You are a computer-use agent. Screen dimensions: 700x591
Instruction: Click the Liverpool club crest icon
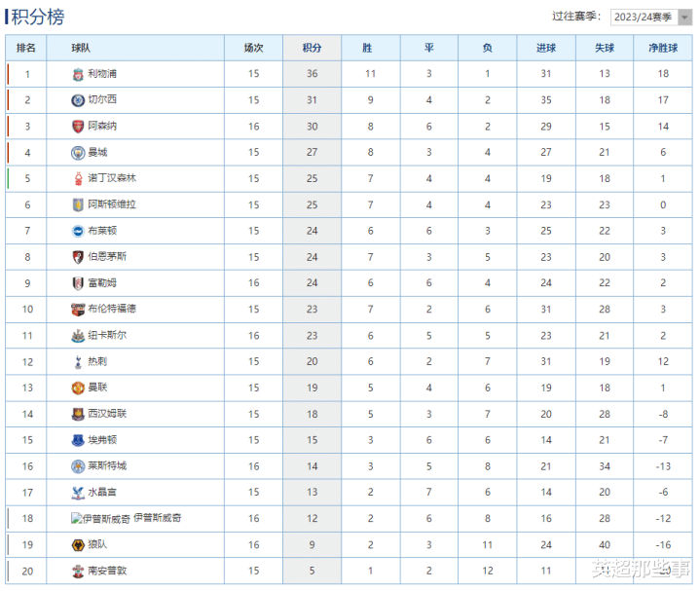coord(78,75)
